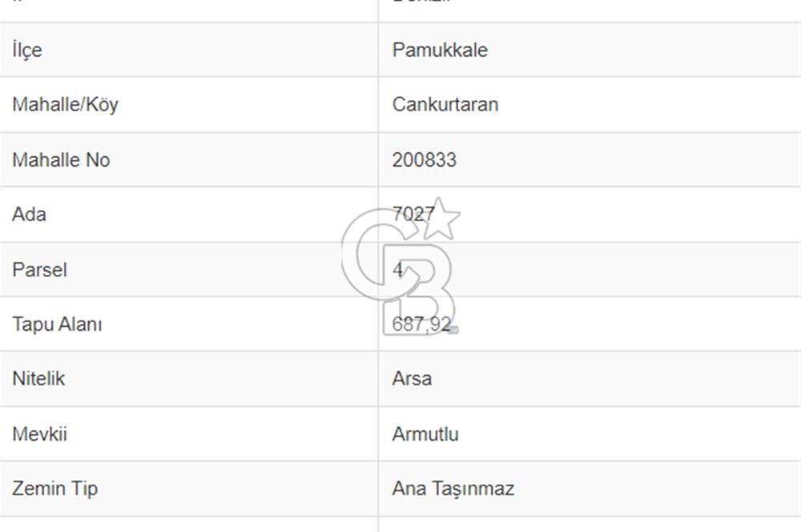Screen dimensions: 801x532
Task: Click the Parsel row label
Action: click(x=39, y=269)
